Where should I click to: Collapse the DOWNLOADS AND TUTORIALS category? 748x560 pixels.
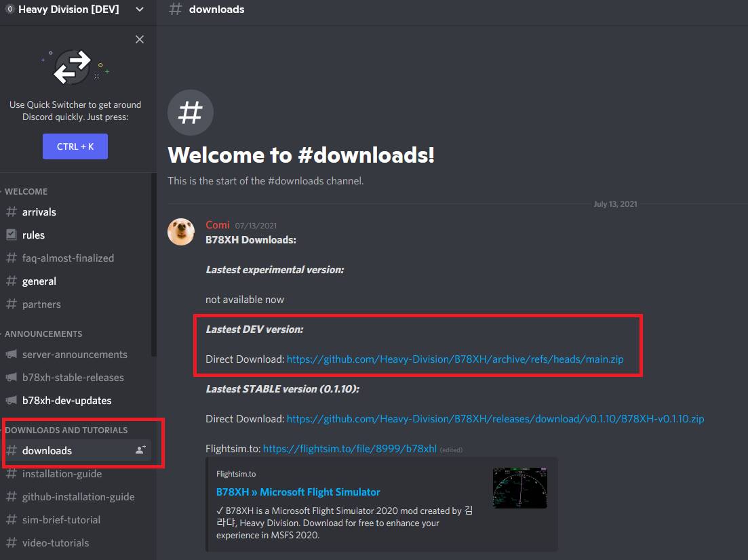66,431
